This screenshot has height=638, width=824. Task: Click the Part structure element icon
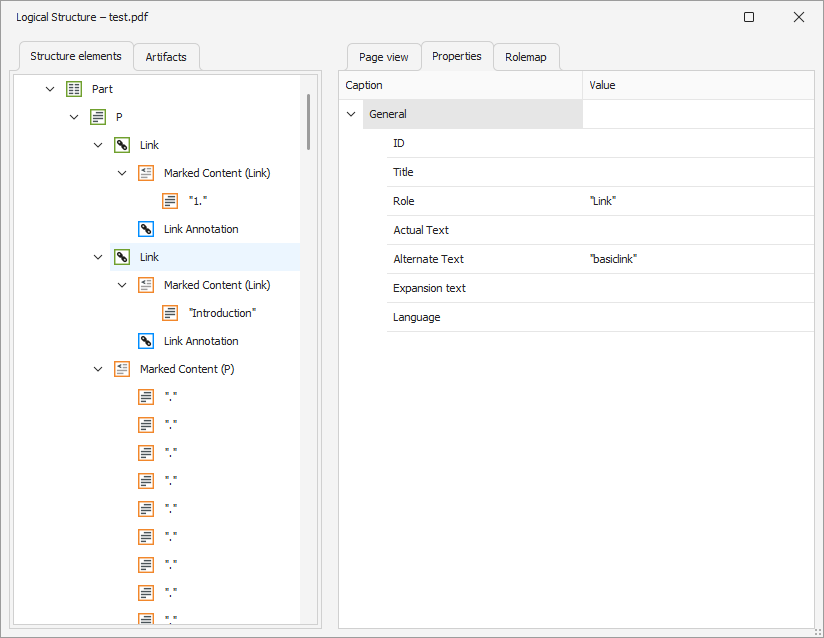[x=74, y=89]
